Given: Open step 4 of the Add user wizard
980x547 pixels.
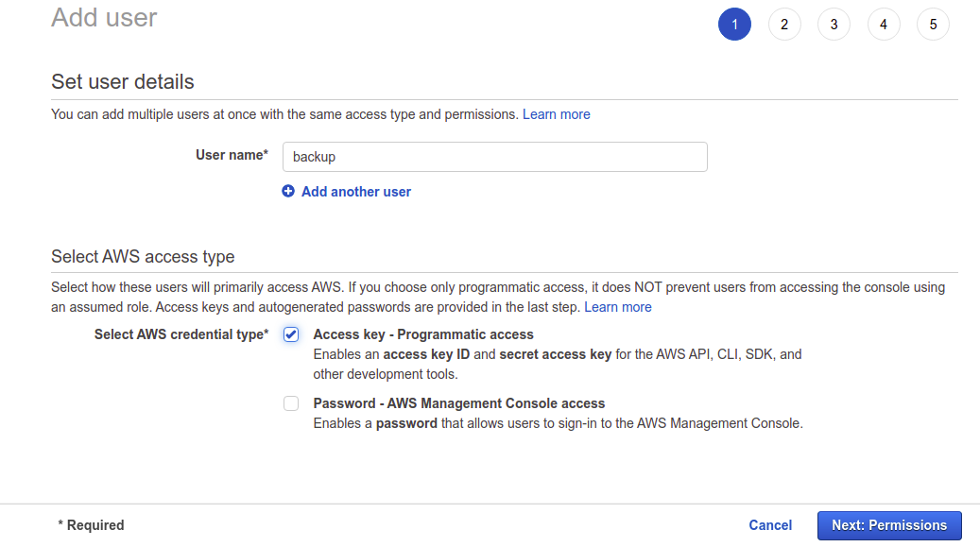Looking at the screenshot, I should (x=884, y=25).
